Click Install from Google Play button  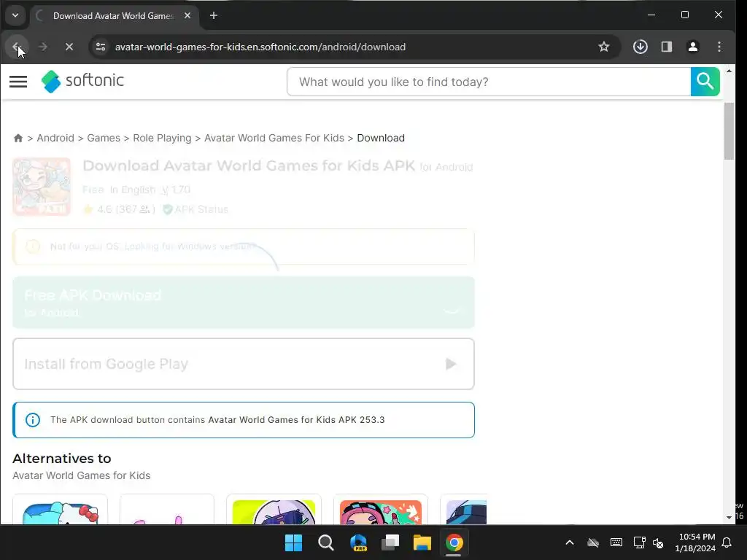[x=244, y=364]
